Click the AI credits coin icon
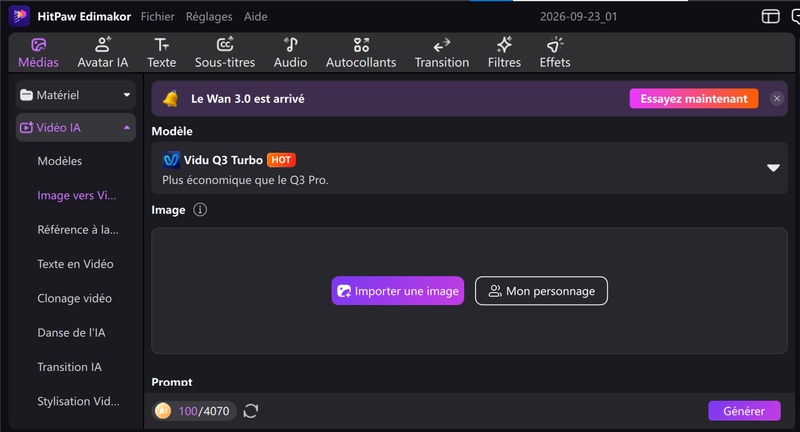 pyautogui.click(x=163, y=411)
